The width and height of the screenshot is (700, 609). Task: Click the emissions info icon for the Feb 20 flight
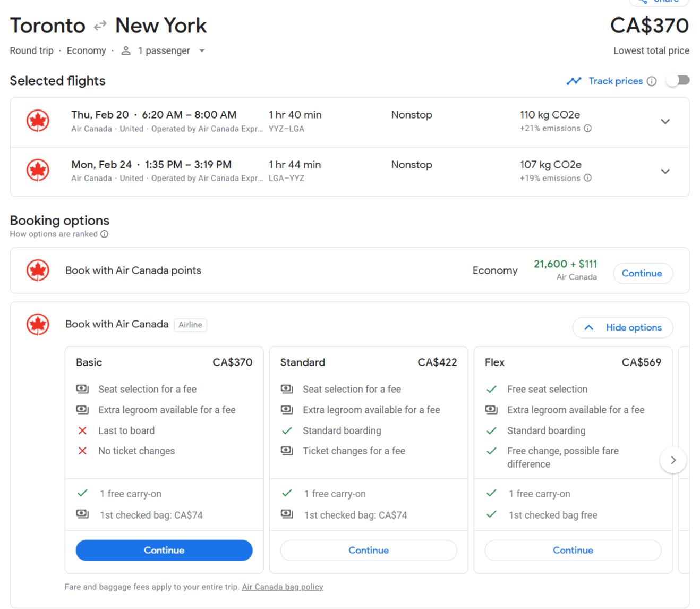[587, 128]
